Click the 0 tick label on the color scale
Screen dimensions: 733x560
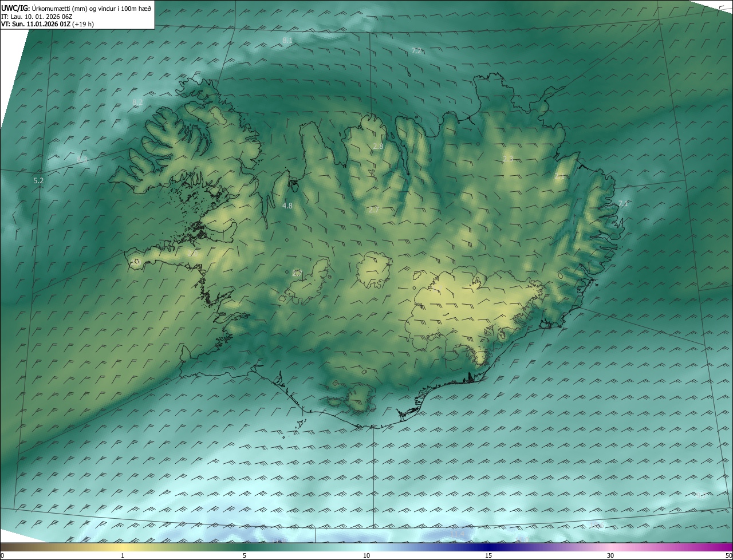pyautogui.click(x=2, y=555)
